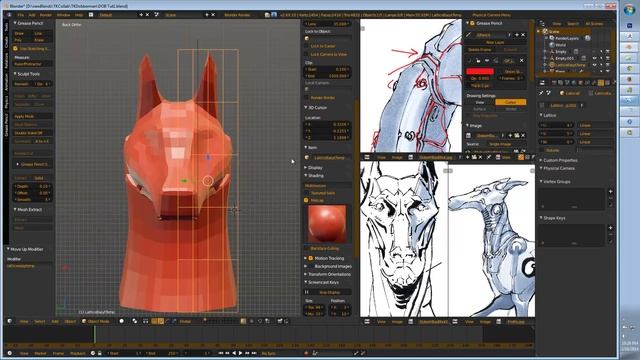
Task: Open the Select menu in 3D viewport header
Action: pos(40,322)
